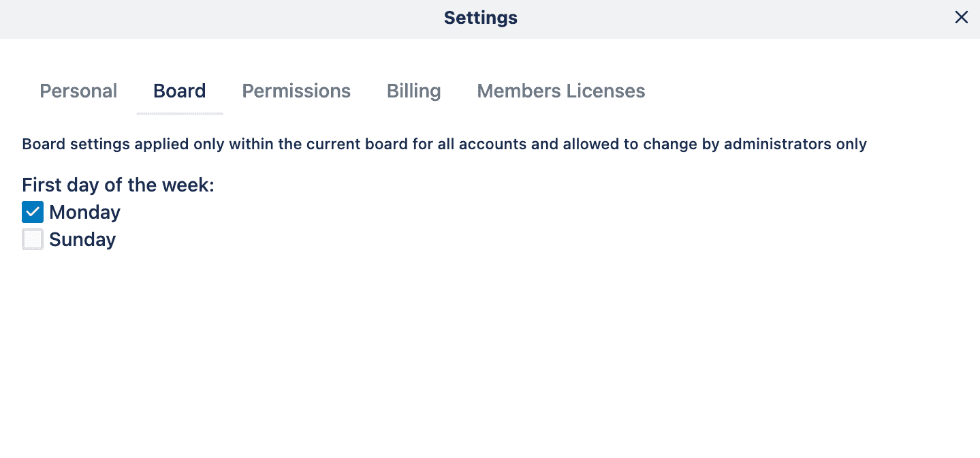Uncheck the Monday checkbox

(x=33, y=212)
